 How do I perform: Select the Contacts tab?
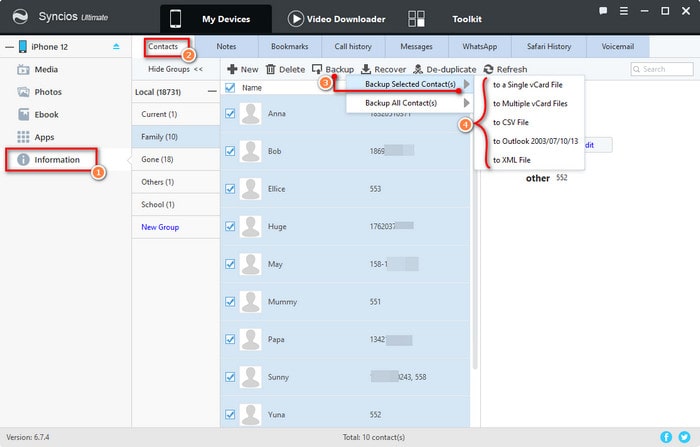tap(163, 46)
